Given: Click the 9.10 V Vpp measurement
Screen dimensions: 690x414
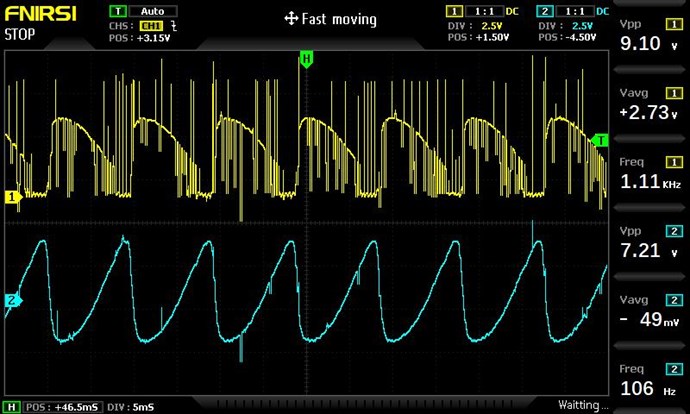Looking at the screenshot, I should tap(649, 44).
